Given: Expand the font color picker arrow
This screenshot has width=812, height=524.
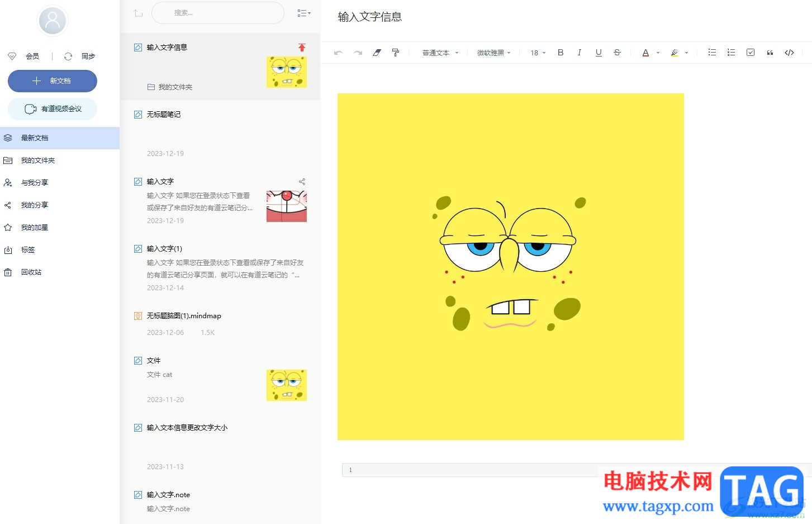Looking at the screenshot, I should (658, 53).
